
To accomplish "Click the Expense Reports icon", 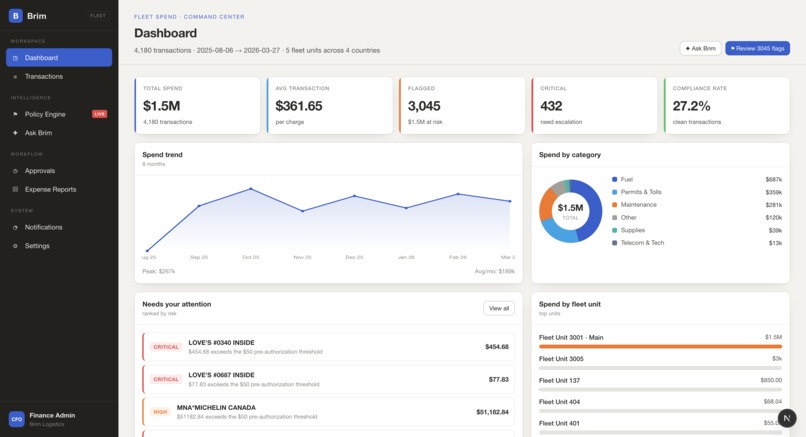I will click(15, 189).
